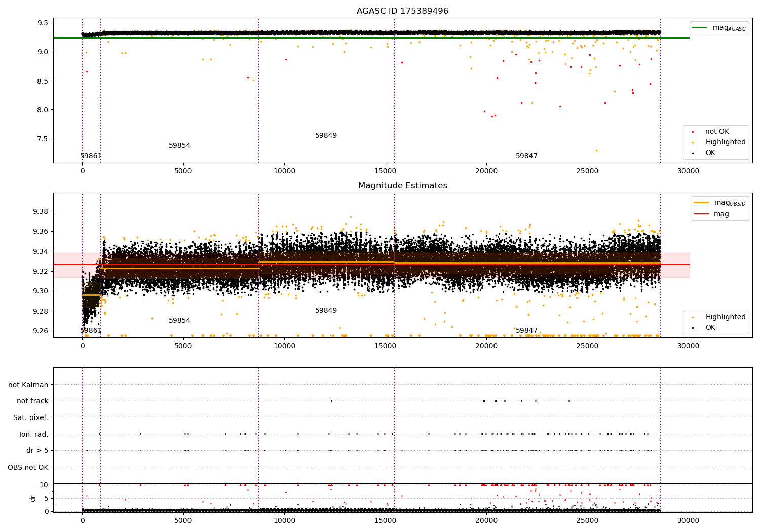The width and height of the screenshot is (760, 532).
Task: Click the 59847 label in top plot
Action: tap(527, 156)
